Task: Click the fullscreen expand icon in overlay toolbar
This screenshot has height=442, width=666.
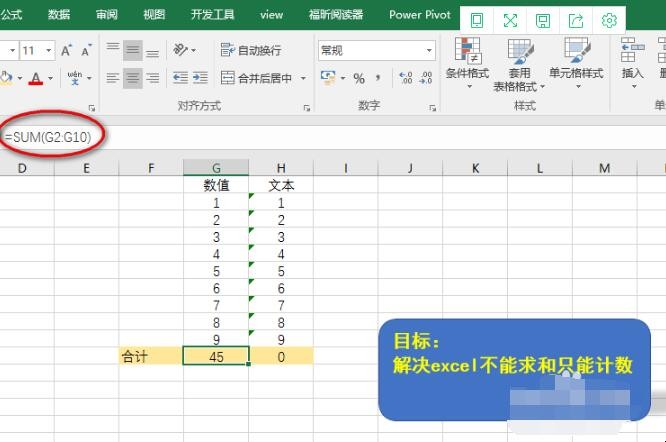Action: pyautogui.click(x=510, y=20)
